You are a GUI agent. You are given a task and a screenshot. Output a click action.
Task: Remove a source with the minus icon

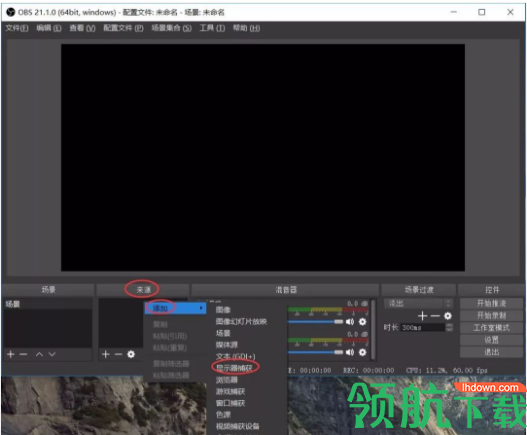pos(118,354)
